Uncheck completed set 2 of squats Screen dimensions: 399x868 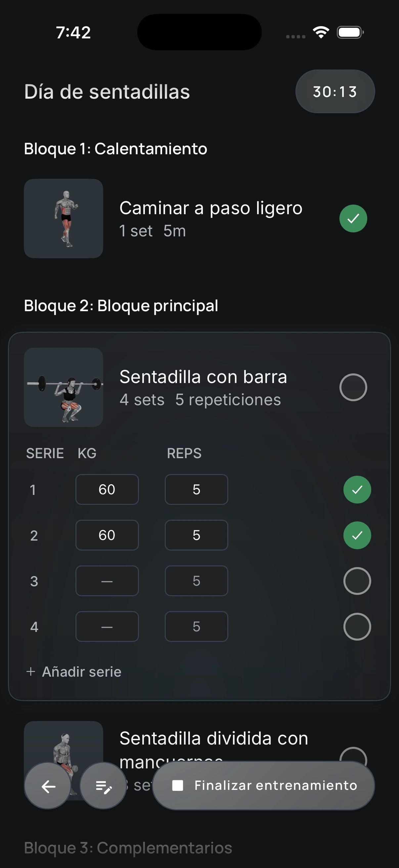[x=357, y=535]
